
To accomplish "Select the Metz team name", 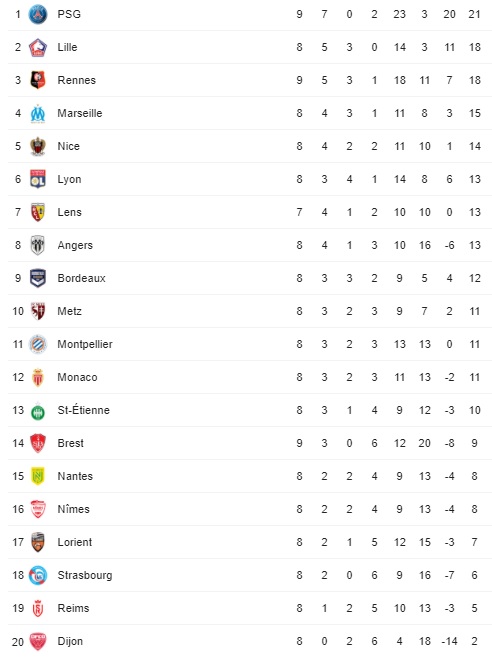I will click(x=70, y=311).
